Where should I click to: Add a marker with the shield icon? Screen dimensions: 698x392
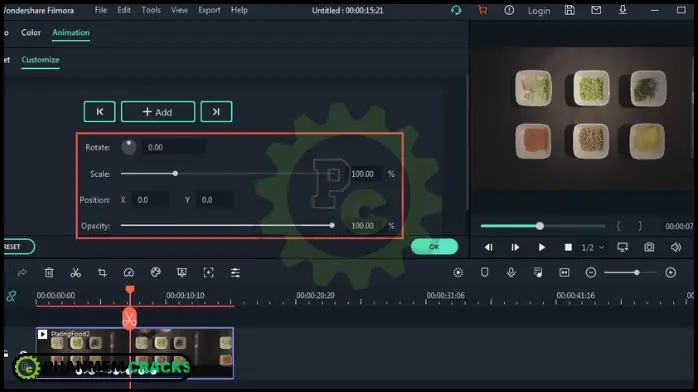click(x=484, y=272)
